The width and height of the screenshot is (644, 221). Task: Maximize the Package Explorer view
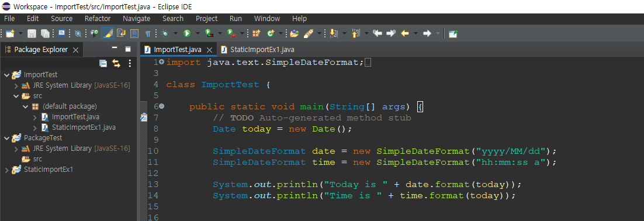tap(128, 49)
